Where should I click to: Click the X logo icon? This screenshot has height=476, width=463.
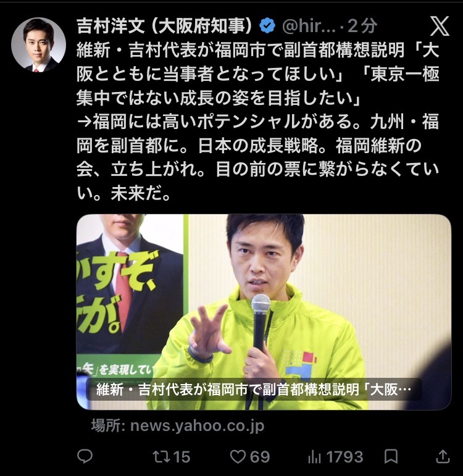pos(440,26)
